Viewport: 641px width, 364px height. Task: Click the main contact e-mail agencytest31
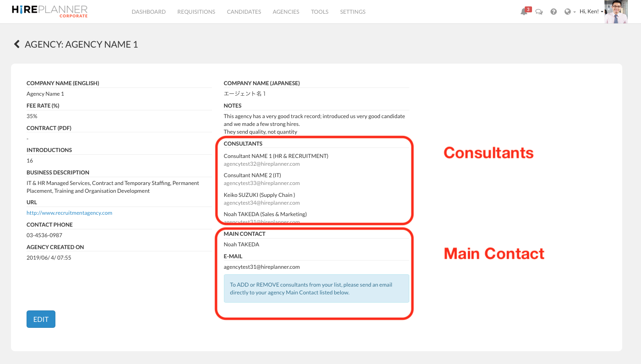click(x=261, y=267)
